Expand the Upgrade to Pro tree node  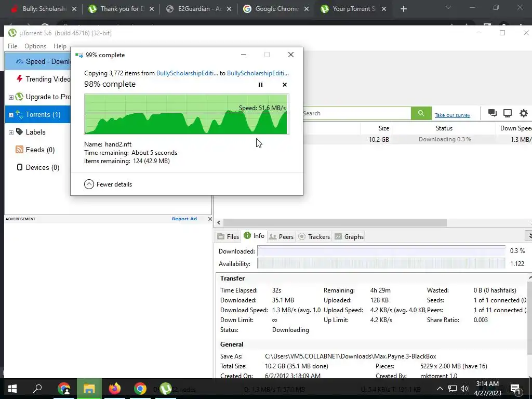11,97
